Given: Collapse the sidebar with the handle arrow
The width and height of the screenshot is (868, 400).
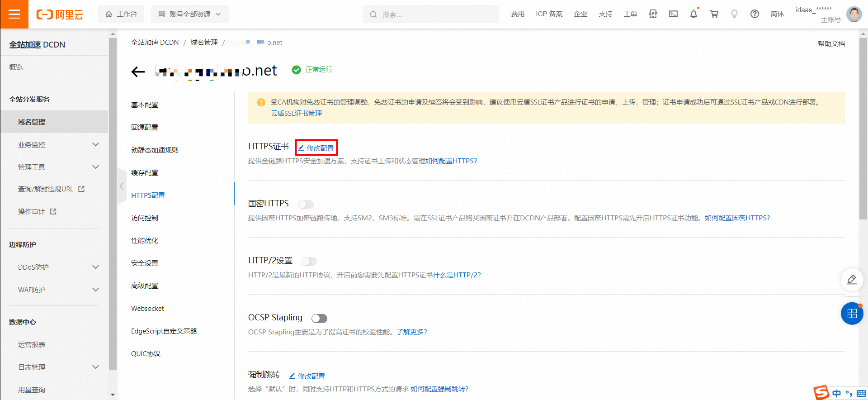Looking at the screenshot, I should pos(122,186).
